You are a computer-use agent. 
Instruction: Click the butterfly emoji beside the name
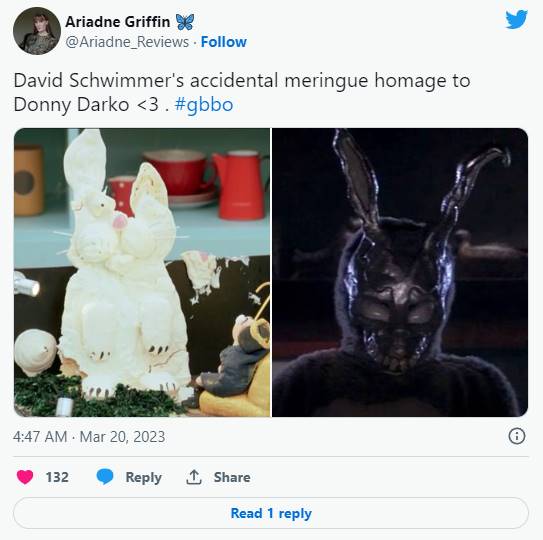coord(185,22)
